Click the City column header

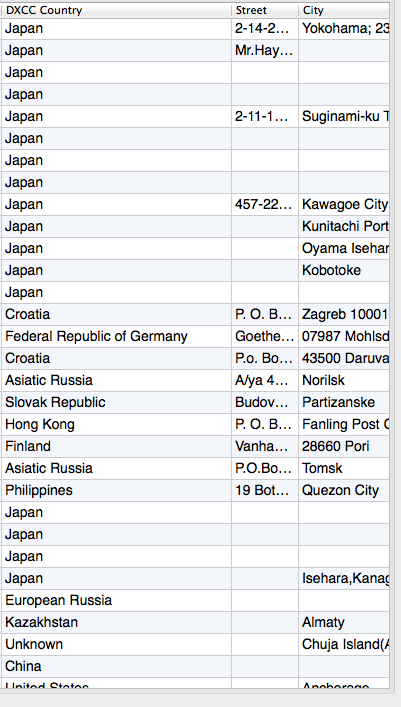point(344,10)
